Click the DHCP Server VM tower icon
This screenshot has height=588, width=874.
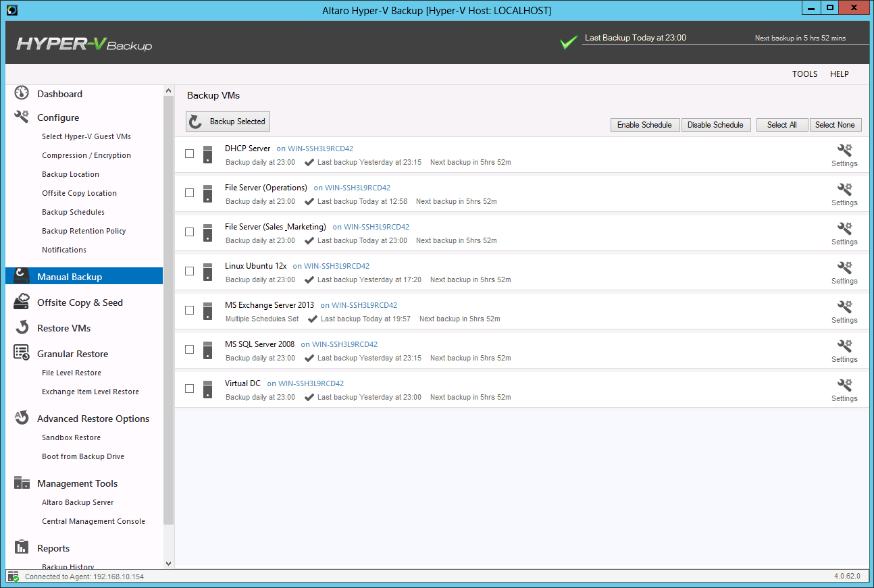click(x=208, y=154)
